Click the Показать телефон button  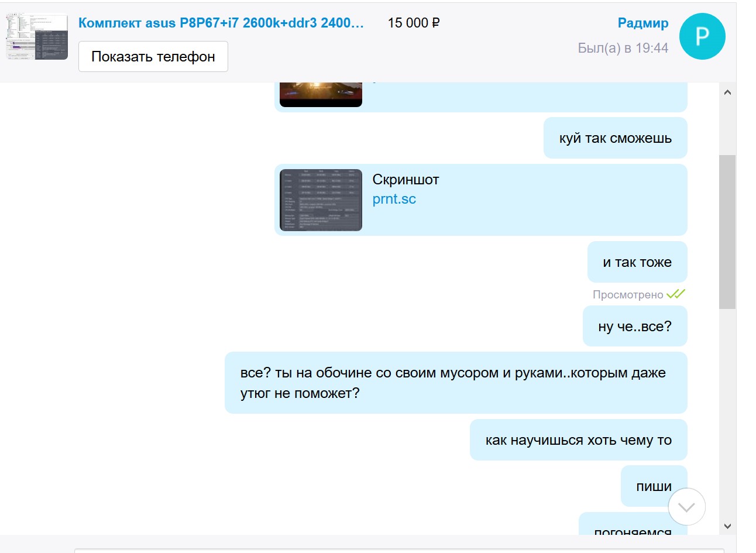point(153,57)
